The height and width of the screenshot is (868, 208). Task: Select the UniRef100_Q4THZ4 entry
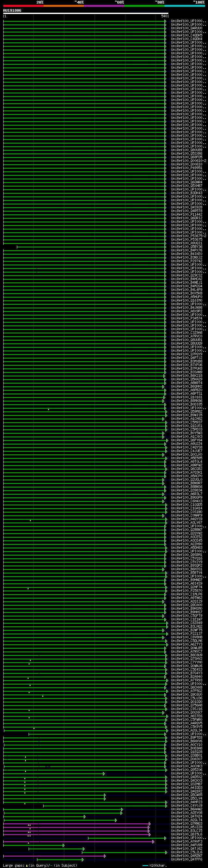[187, 817]
